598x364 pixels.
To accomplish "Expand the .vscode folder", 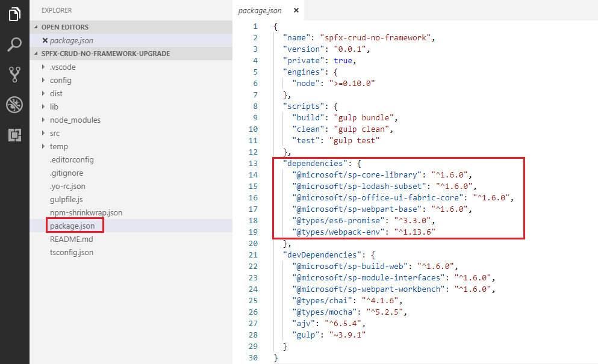I will tap(63, 67).
